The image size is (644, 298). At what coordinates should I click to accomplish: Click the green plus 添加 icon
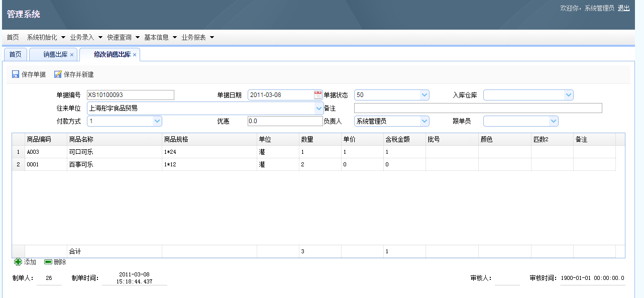(18, 262)
